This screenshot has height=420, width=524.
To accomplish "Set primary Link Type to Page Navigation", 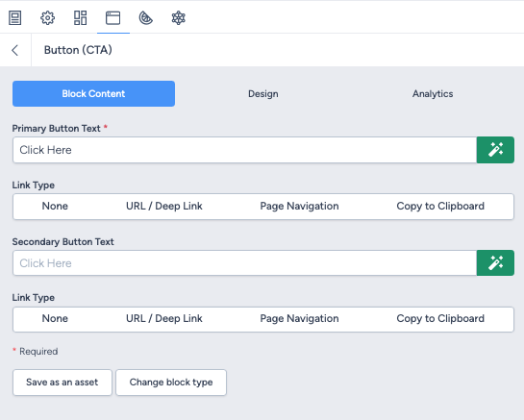I will tap(299, 207).
